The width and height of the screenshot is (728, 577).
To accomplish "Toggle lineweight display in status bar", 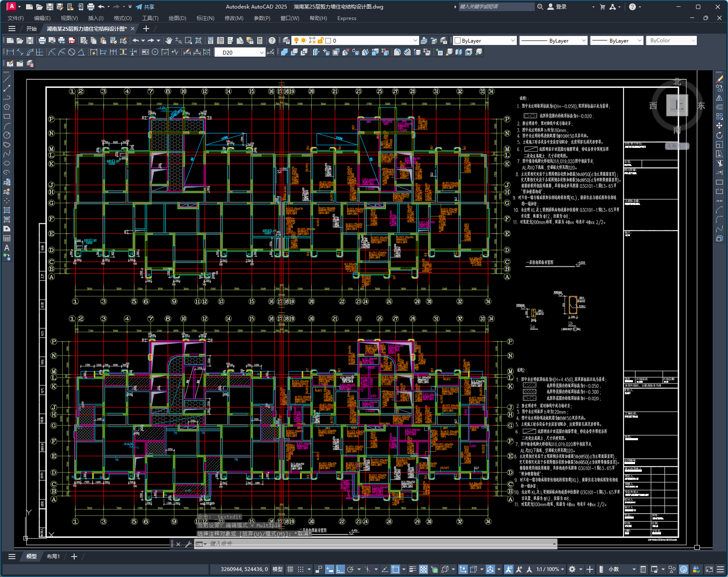I will [x=412, y=569].
